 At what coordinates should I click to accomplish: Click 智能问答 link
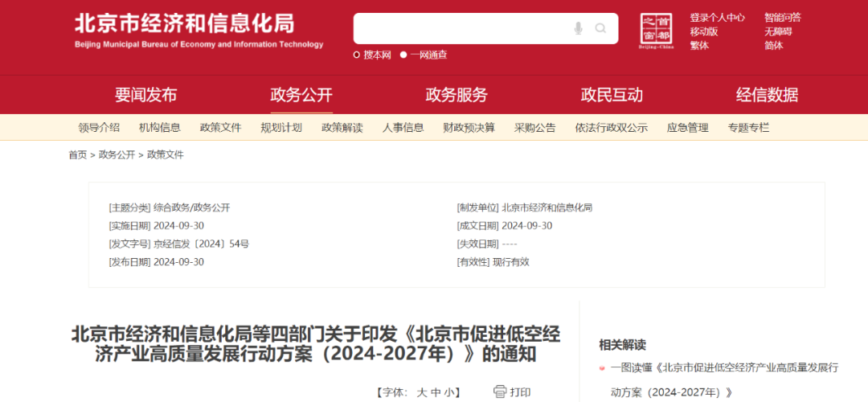point(783,18)
